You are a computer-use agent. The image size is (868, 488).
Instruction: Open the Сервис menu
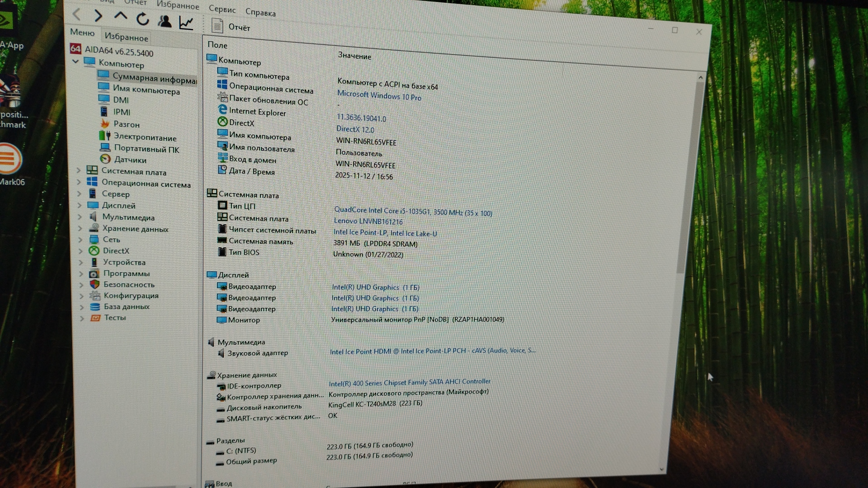(x=222, y=9)
